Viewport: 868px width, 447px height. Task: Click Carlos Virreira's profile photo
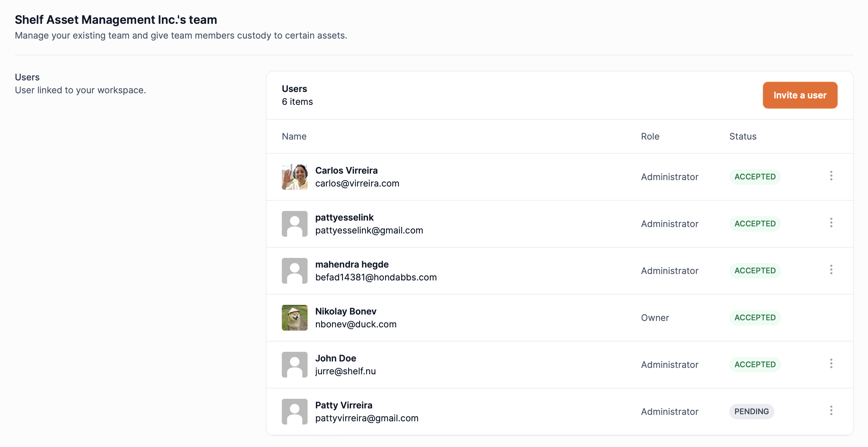294,177
